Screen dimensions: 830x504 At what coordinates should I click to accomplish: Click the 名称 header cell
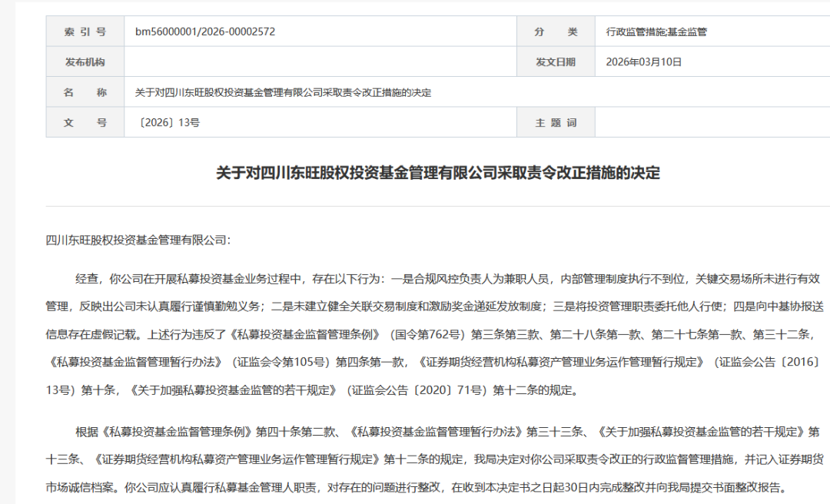[x=84, y=91]
